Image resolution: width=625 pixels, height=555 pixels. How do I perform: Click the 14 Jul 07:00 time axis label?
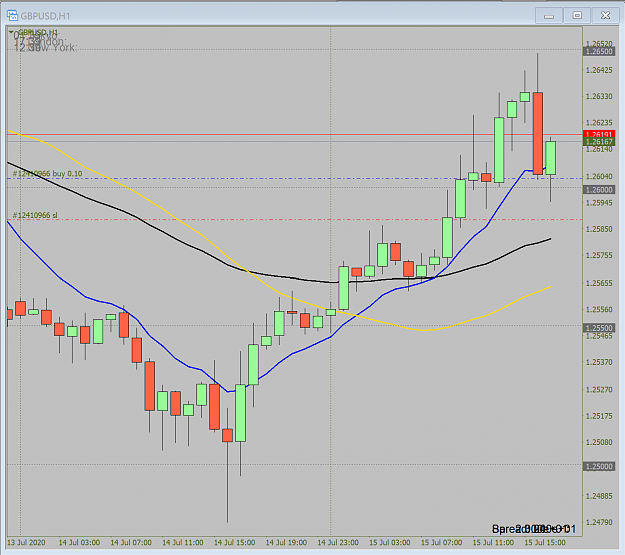click(x=131, y=543)
